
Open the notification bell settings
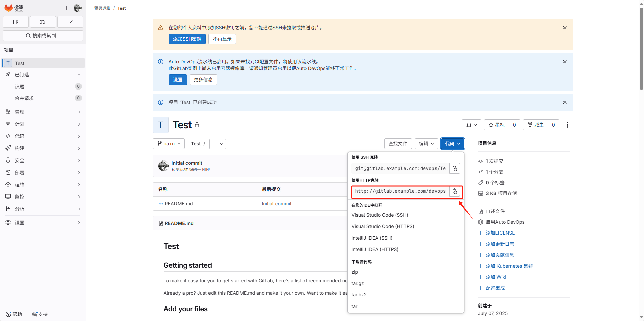471,125
